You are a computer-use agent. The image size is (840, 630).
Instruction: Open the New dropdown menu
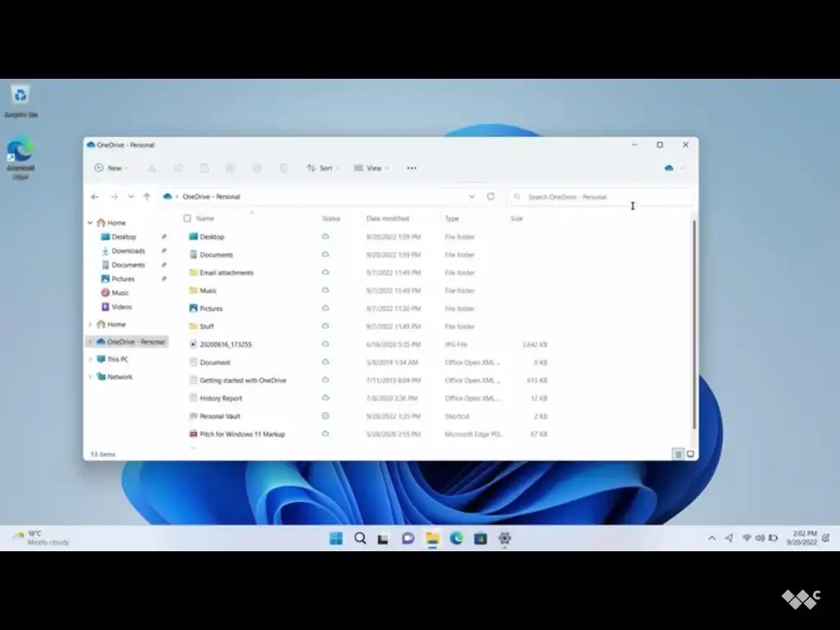click(112, 168)
